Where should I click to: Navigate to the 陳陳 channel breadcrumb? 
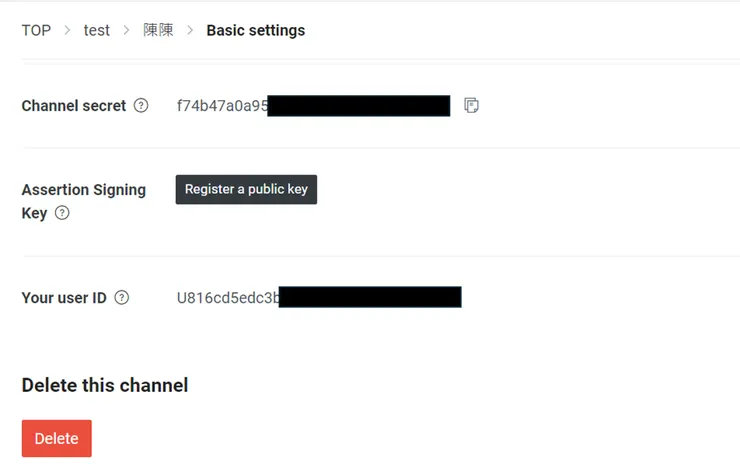[158, 30]
